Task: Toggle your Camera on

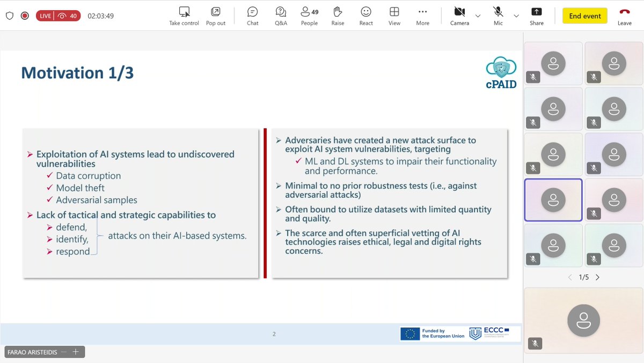Action: tap(459, 15)
